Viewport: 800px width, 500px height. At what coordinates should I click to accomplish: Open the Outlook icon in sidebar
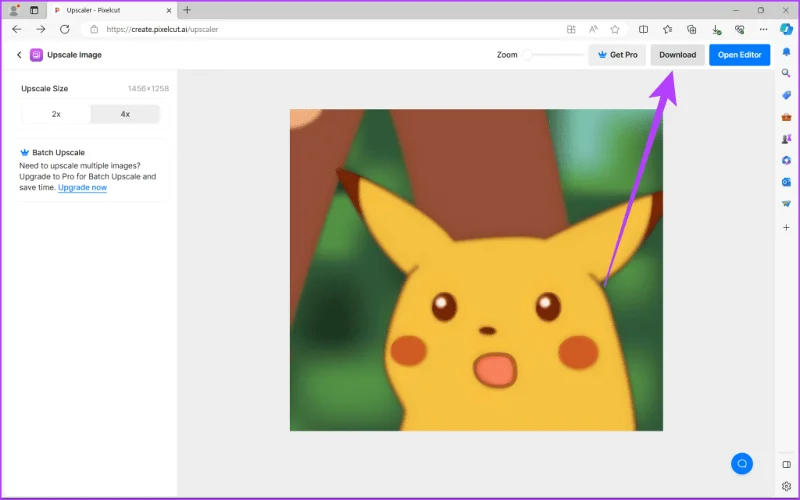tap(786, 182)
